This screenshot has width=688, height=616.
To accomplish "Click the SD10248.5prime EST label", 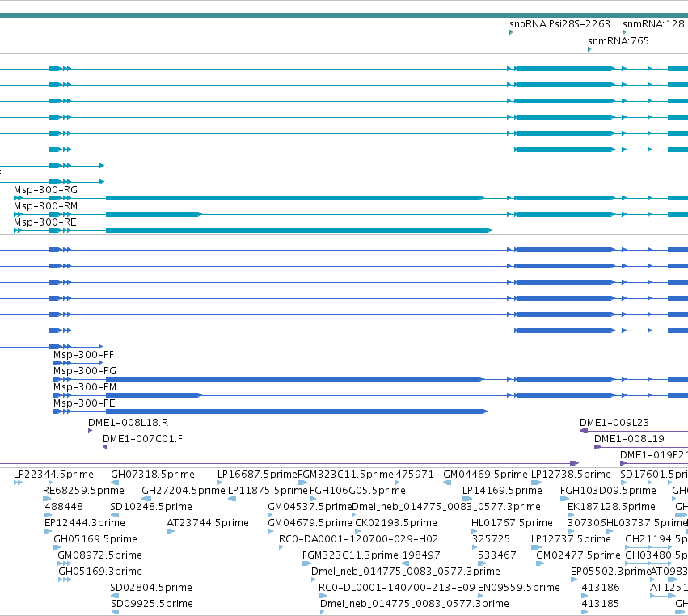I will pos(151,507).
